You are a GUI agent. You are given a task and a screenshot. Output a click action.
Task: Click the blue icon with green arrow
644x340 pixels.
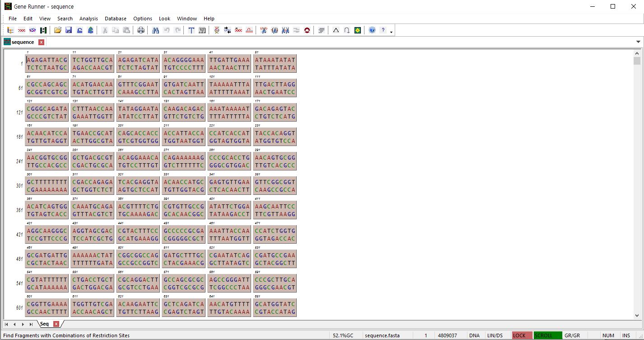(x=90, y=30)
